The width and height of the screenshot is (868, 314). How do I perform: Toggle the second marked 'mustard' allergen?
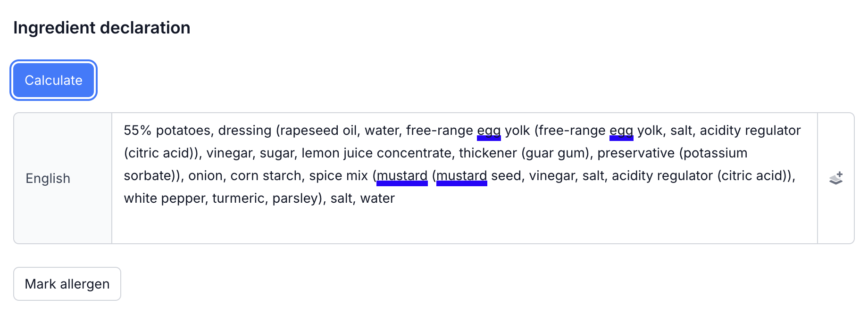[x=461, y=175]
